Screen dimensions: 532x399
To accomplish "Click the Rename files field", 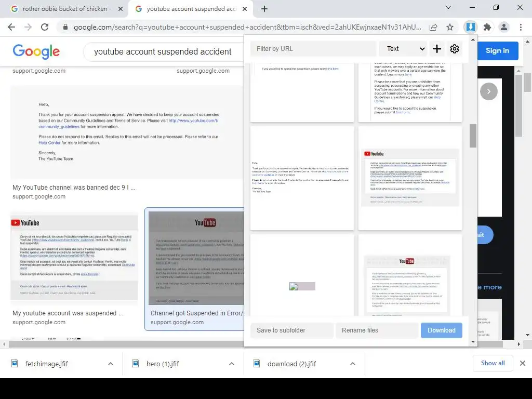I will 377,330.
